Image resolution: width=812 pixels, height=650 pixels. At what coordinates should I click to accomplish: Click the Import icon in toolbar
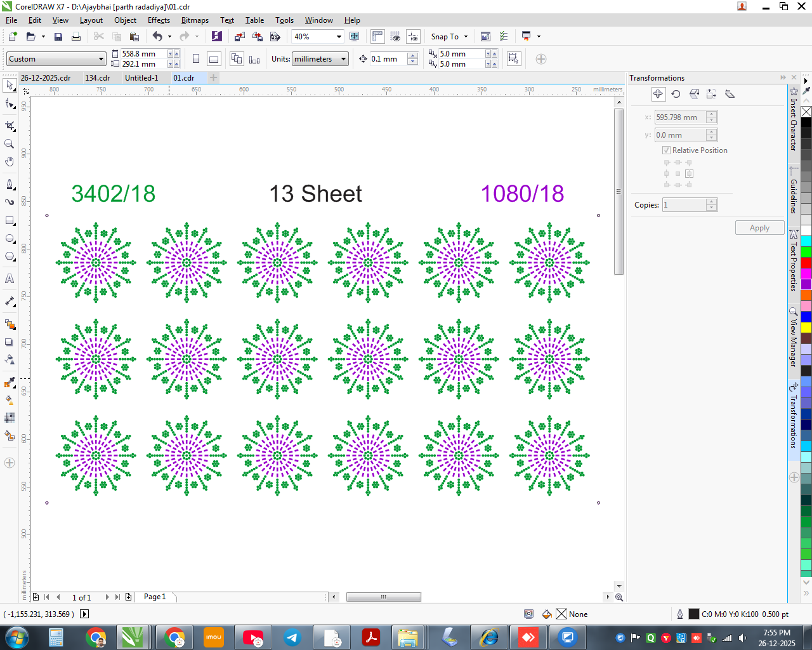pyautogui.click(x=240, y=37)
